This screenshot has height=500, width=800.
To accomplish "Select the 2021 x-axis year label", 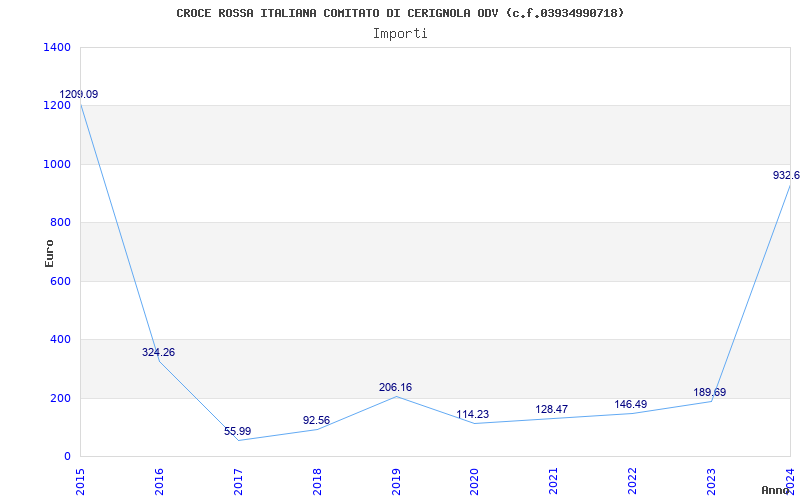I will (x=554, y=481).
